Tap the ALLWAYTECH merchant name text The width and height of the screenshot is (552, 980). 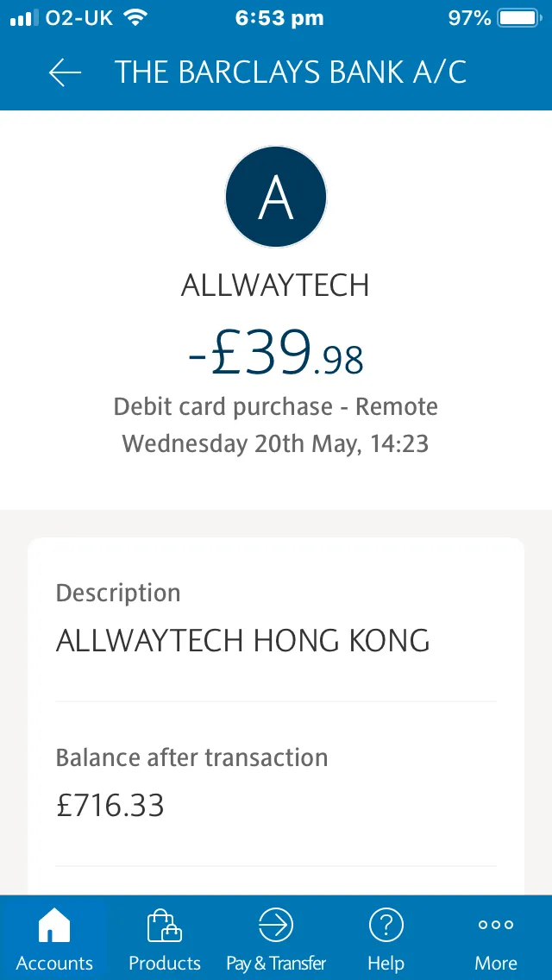coord(276,286)
